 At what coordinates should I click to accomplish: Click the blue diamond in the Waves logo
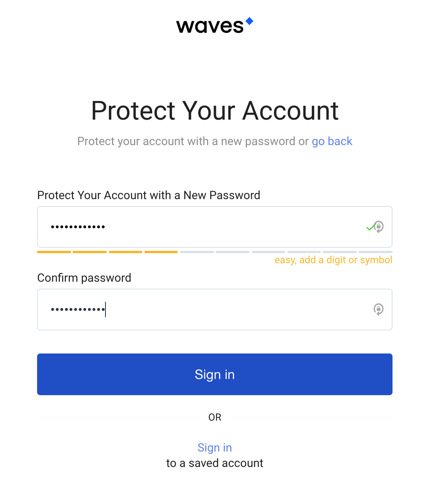[250, 21]
